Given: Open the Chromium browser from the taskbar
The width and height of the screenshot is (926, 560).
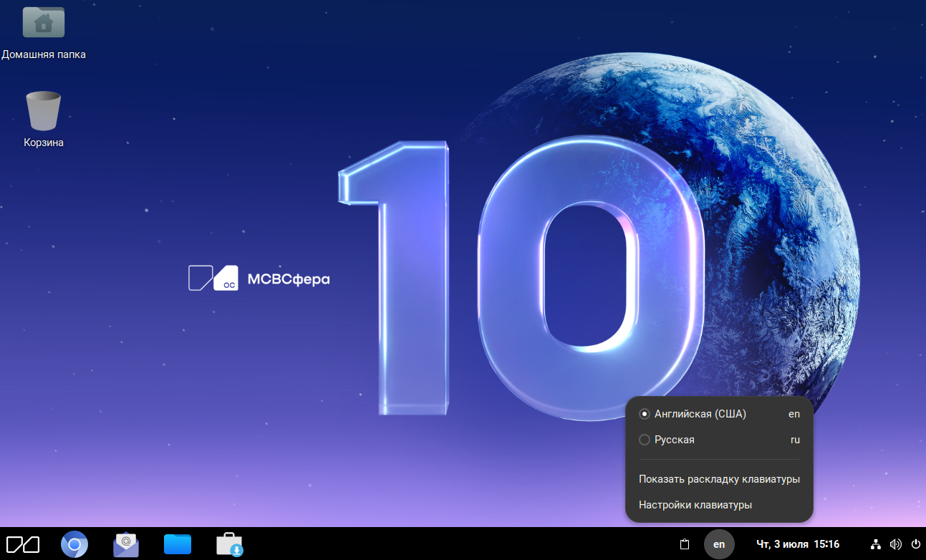Looking at the screenshot, I should click(74, 544).
